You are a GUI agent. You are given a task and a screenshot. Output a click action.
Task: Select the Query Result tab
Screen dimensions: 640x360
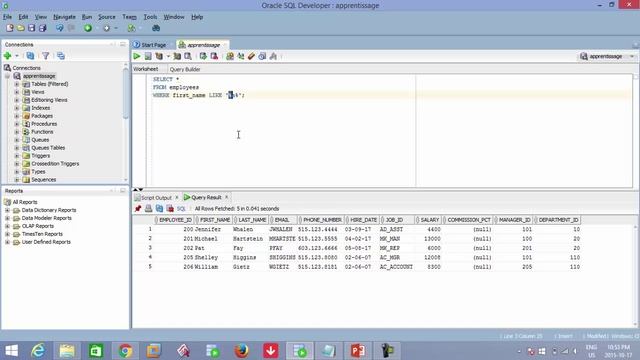pyautogui.click(x=206, y=198)
